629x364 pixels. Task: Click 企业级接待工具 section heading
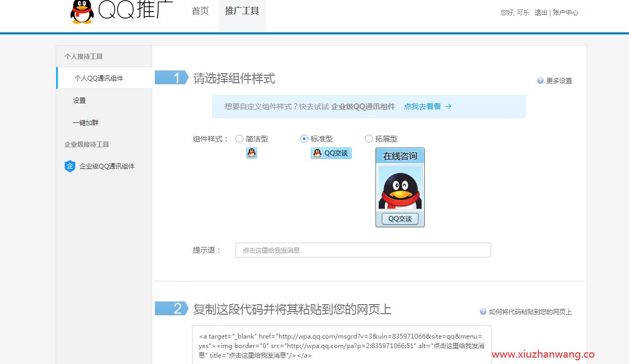tap(86, 144)
